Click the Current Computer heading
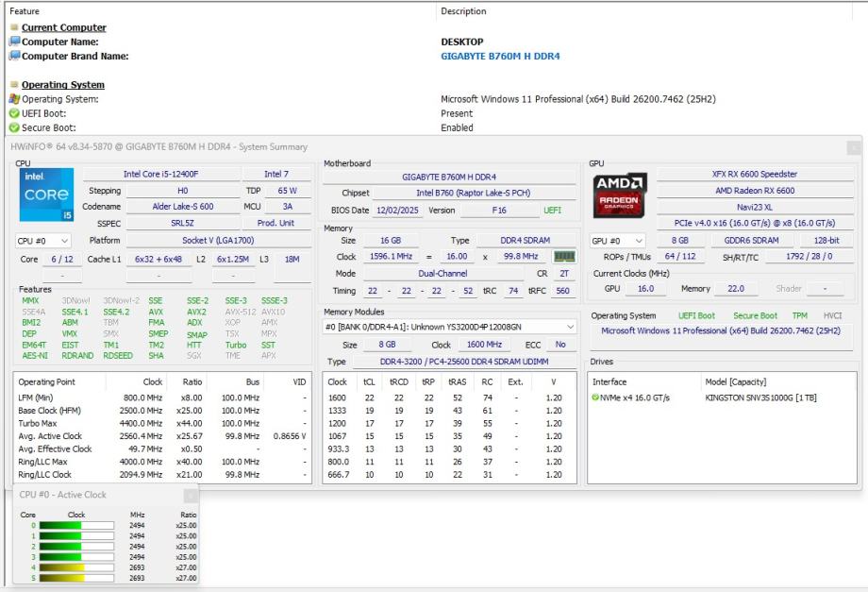Image resolution: width=868 pixels, height=592 pixels. tap(63, 27)
